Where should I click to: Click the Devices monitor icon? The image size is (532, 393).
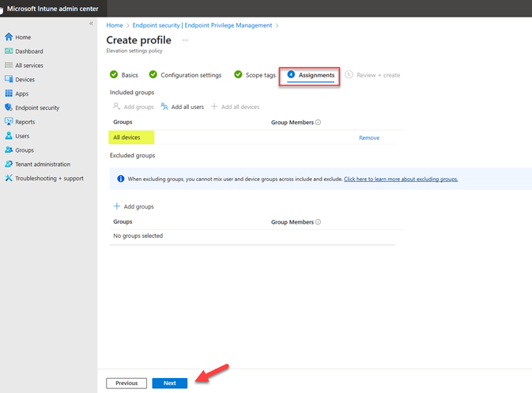coord(9,79)
